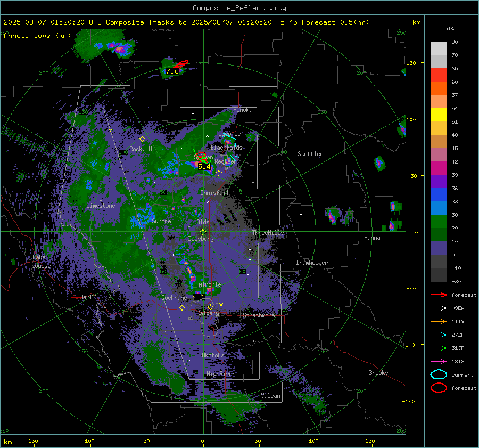Click the storm top label 5.4
479x448 pixels.
pyautogui.click(x=204, y=167)
